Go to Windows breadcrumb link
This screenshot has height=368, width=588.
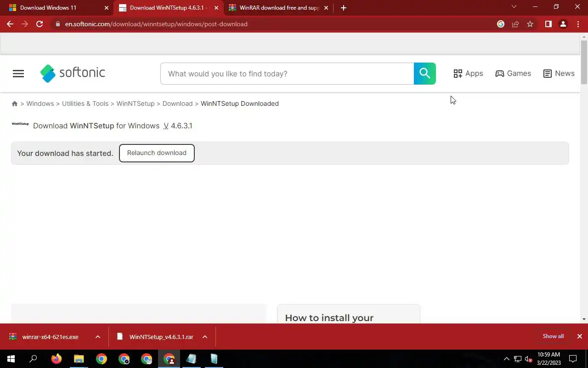tap(40, 103)
